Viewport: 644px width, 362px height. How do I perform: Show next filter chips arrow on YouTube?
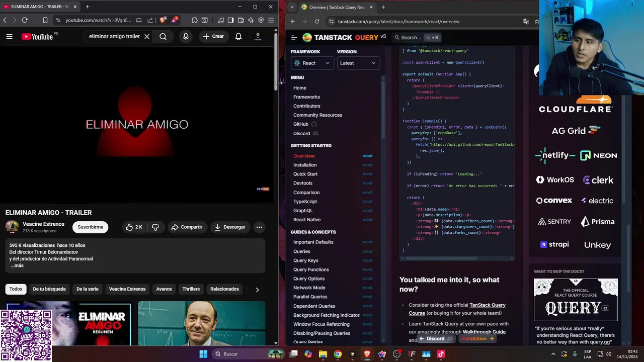coord(257,290)
